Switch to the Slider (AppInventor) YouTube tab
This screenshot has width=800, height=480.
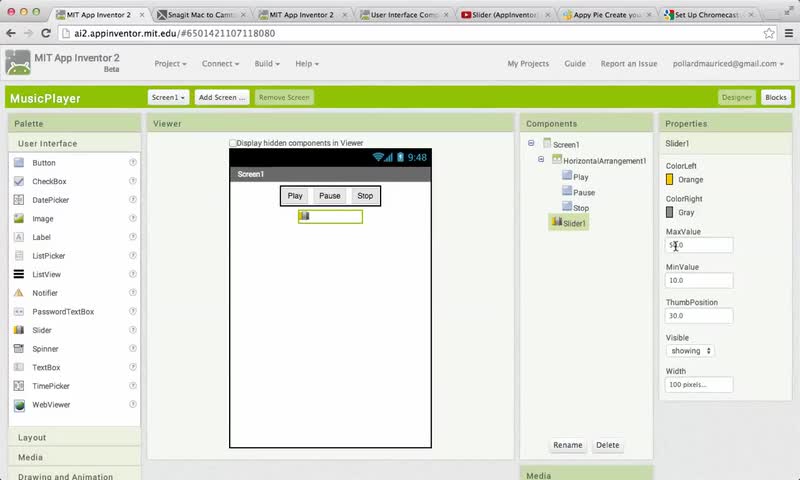[505, 15]
